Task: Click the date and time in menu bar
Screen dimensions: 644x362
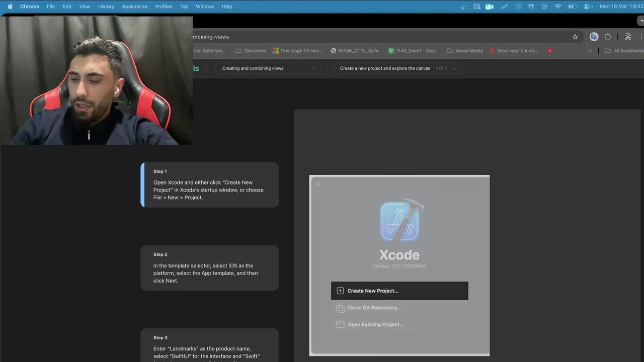Action: [x=621, y=7]
